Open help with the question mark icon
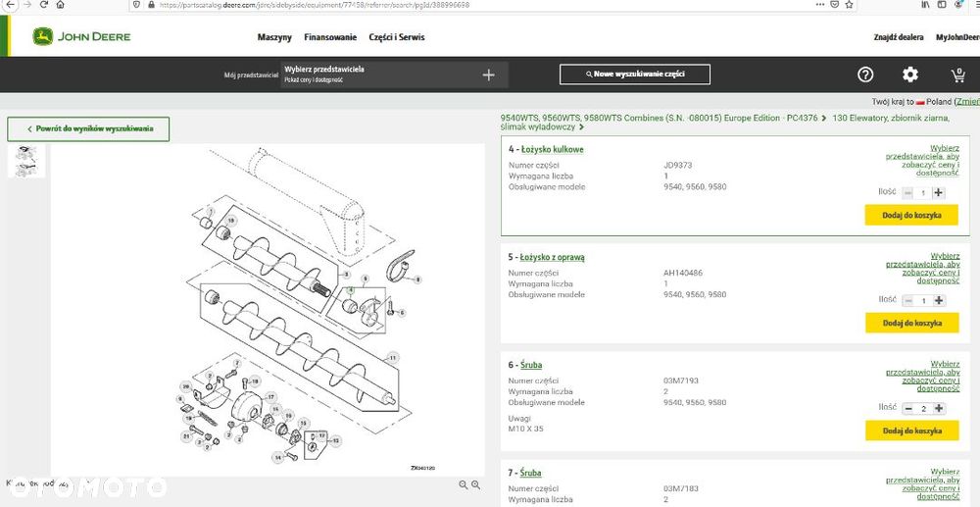The image size is (980, 507). click(x=865, y=75)
